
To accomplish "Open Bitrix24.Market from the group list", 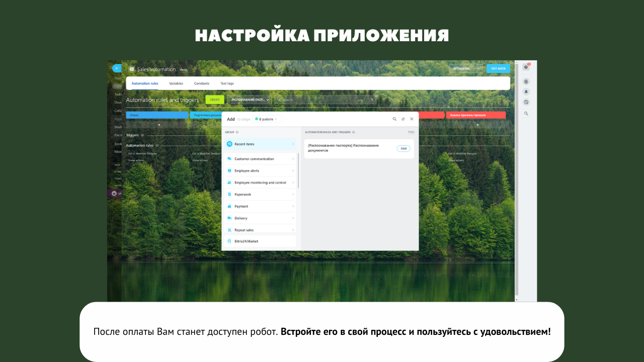I will tap(259, 241).
